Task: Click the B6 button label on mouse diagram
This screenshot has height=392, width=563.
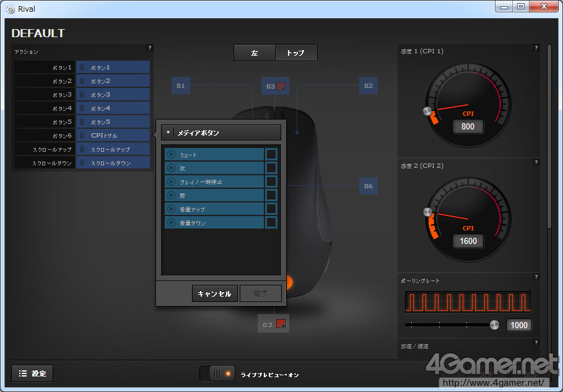Action: pos(369,186)
